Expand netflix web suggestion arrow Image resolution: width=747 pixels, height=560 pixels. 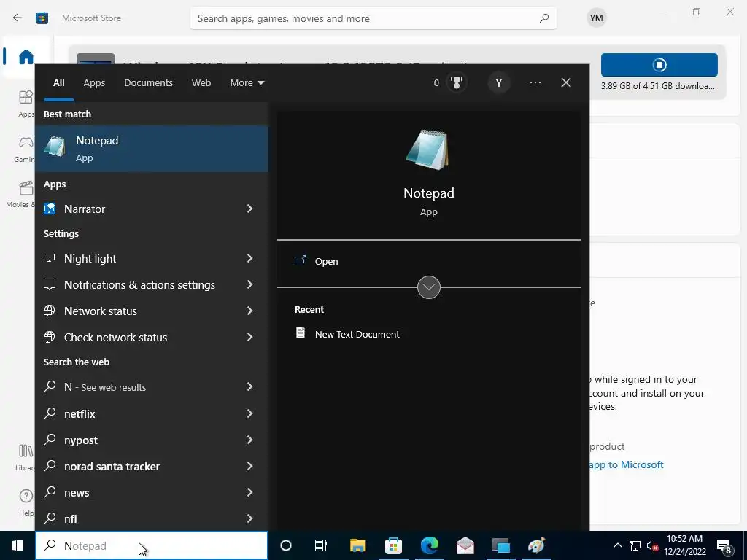pyautogui.click(x=249, y=414)
